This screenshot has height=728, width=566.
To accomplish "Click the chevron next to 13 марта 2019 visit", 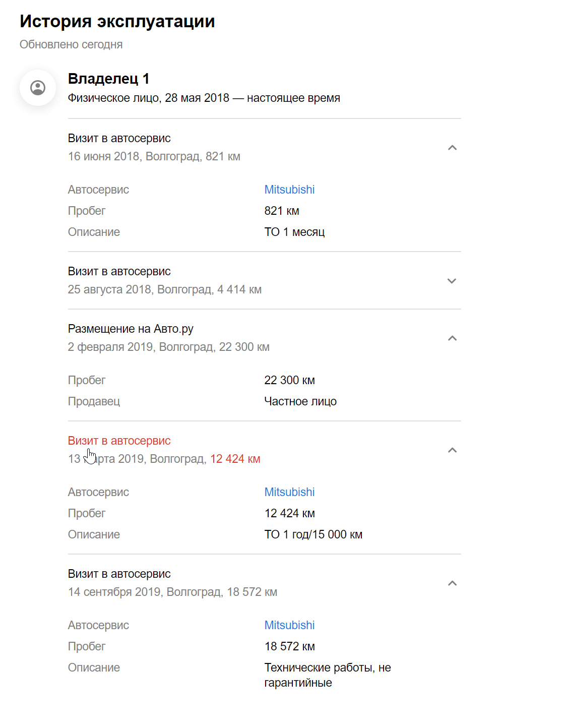I will (453, 450).
